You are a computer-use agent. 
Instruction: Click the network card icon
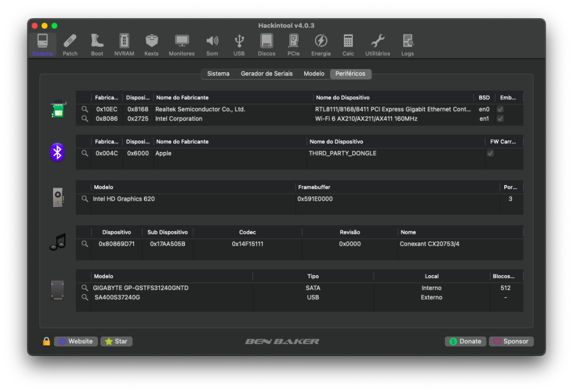[x=58, y=109]
